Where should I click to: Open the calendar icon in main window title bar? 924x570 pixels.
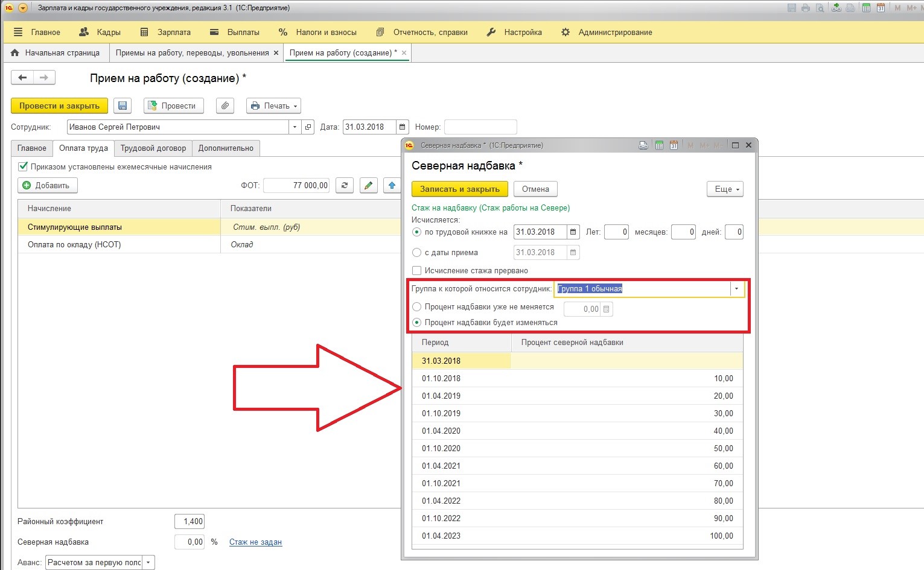[881, 8]
